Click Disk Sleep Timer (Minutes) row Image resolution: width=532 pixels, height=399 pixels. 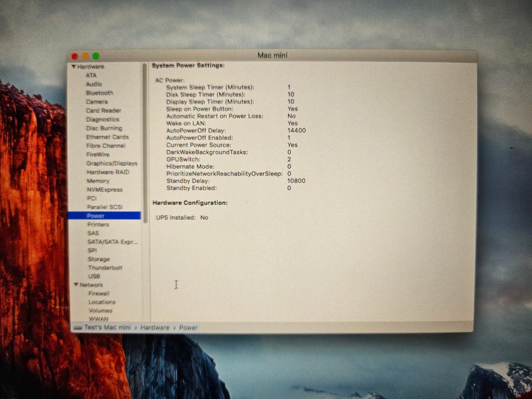pos(231,95)
